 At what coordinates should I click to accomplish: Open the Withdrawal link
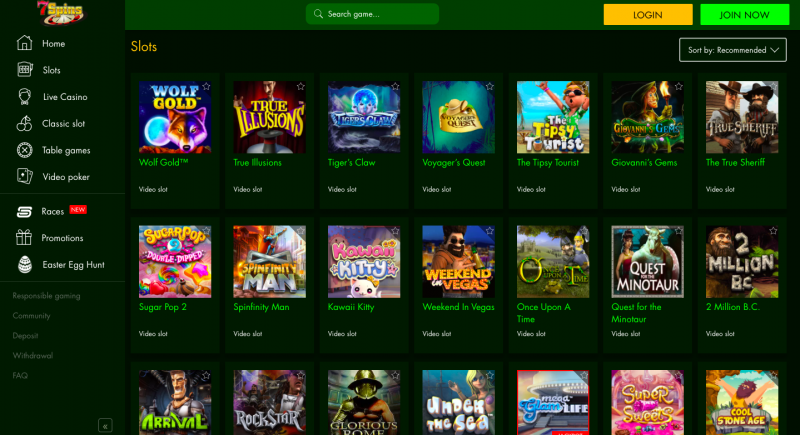coord(33,355)
